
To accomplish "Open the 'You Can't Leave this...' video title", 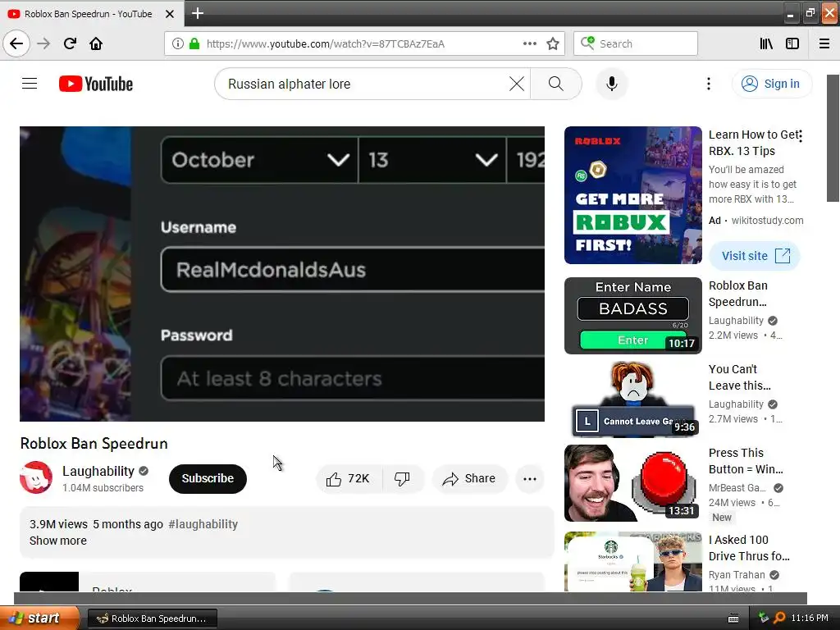I will [x=740, y=377].
